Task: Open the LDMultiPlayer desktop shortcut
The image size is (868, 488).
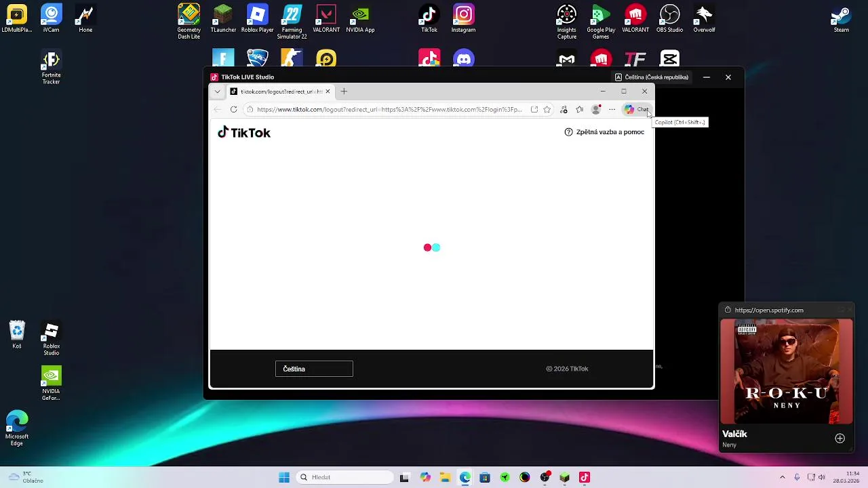Action: point(17,18)
